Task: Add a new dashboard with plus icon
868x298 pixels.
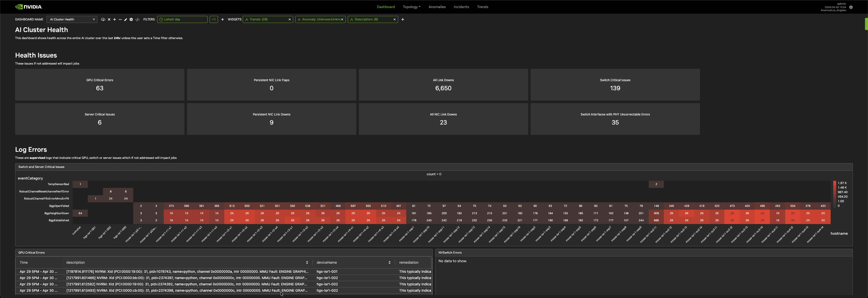Action: [x=115, y=19]
